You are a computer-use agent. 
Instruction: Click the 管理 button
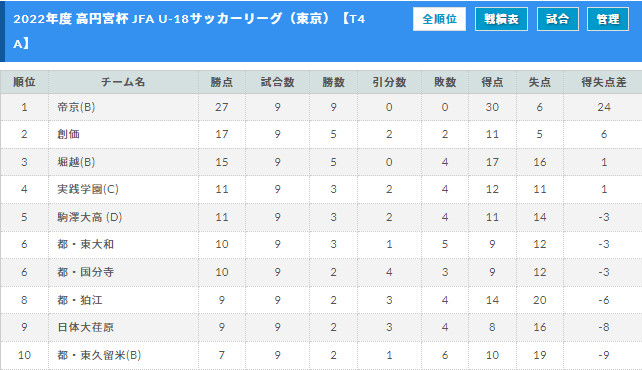pos(608,19)
